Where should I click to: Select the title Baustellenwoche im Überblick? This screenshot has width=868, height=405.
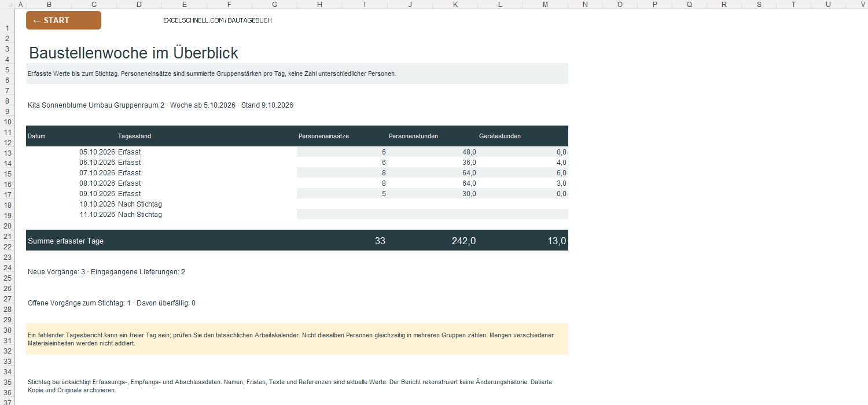pos(134,53)
